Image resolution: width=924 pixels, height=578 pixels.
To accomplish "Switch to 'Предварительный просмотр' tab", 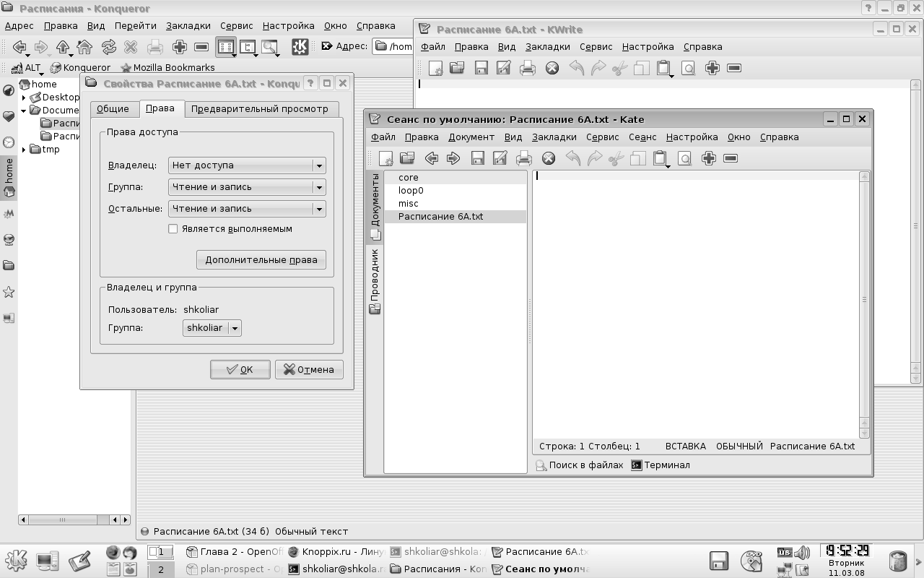I will click(260, 109).
